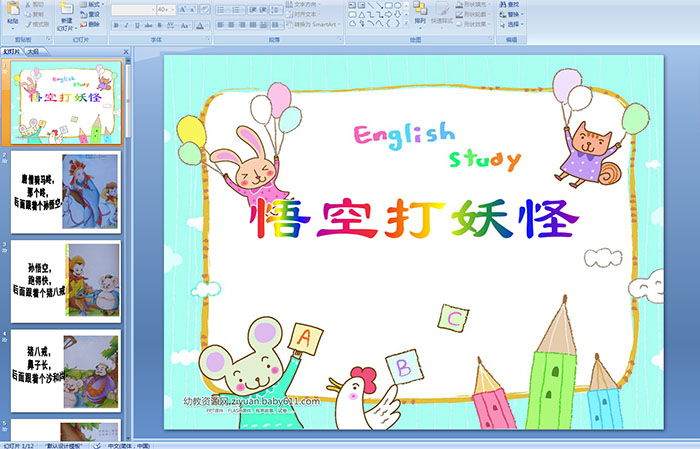Open the Line Spacing menu
This screenshot has width=700, height=449.
(x=276, y=10)
